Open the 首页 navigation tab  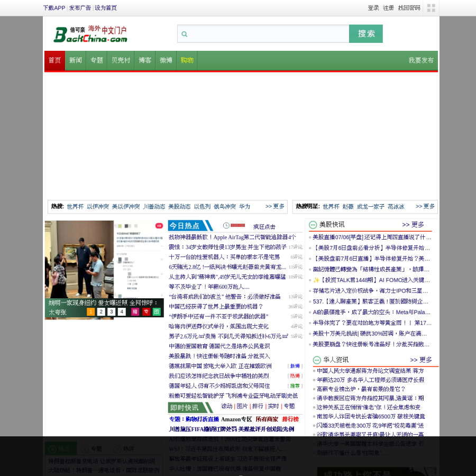click(x=54, y=60)
